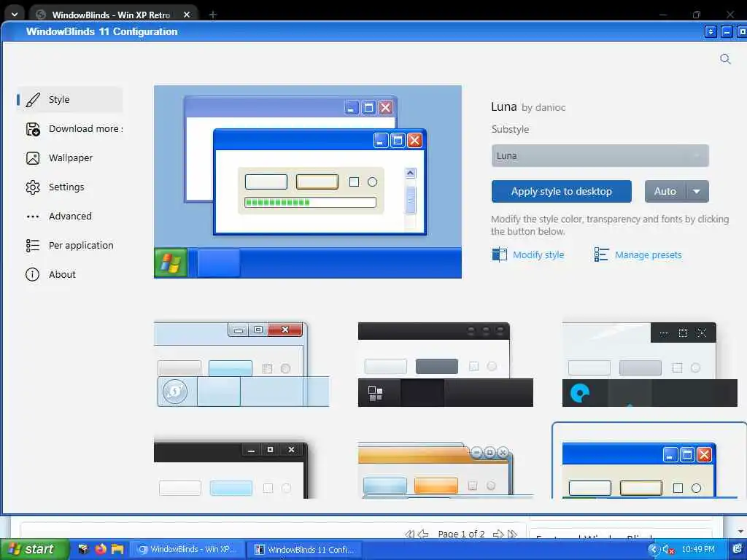Click the muted volume tray icon
The height and width of the screenshot is (560, 747).
(x=668, y=550)
